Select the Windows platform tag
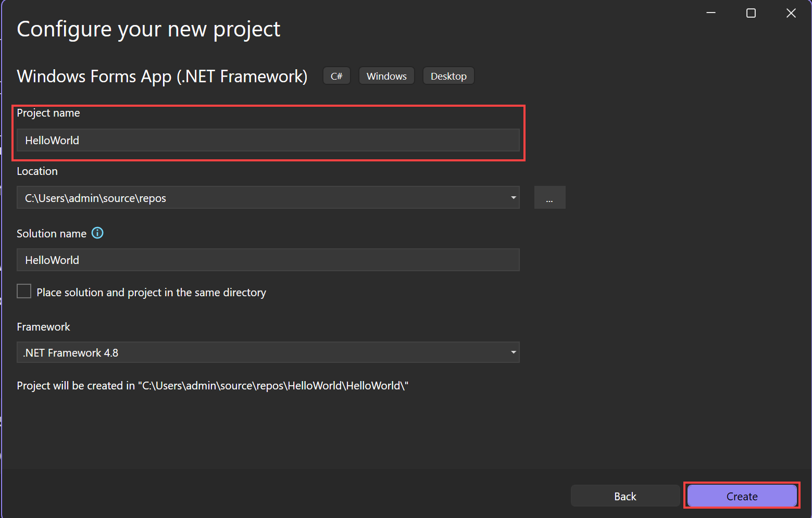Screen dimensions: 812x518 (x=386, y=75)
